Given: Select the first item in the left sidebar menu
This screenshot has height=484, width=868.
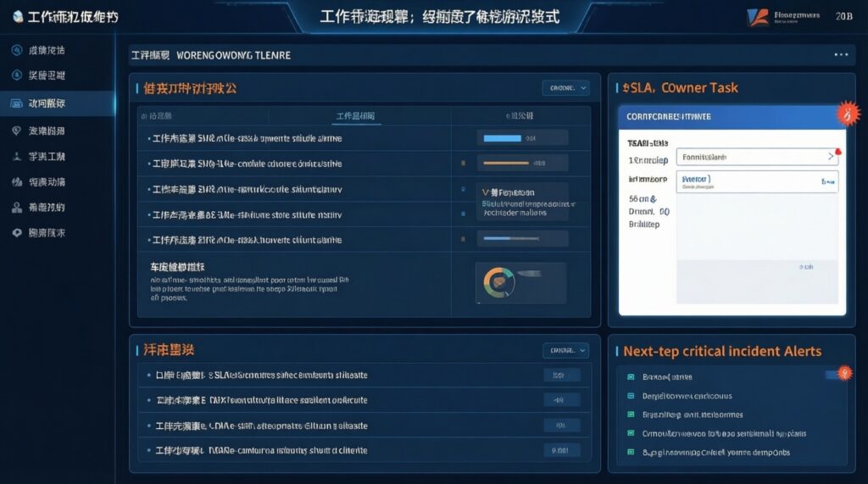Looking at the screenshot, I should (38, 50).
